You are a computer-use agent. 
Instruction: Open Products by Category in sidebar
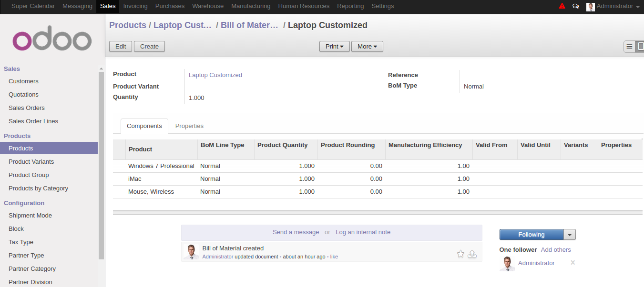click(49, 188)
